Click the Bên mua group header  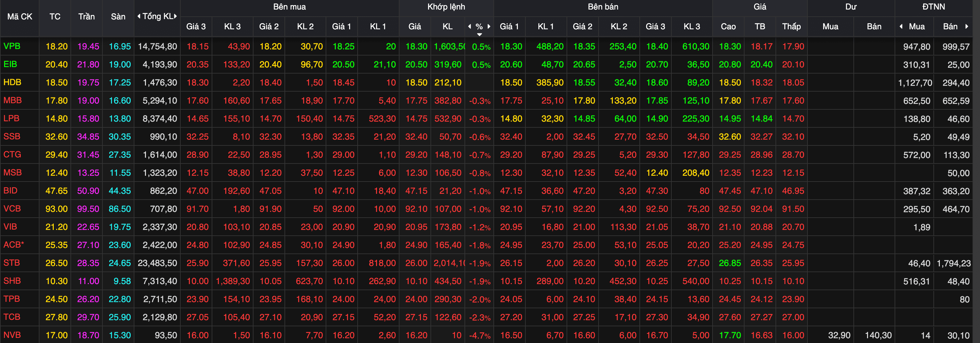point(289,7)
